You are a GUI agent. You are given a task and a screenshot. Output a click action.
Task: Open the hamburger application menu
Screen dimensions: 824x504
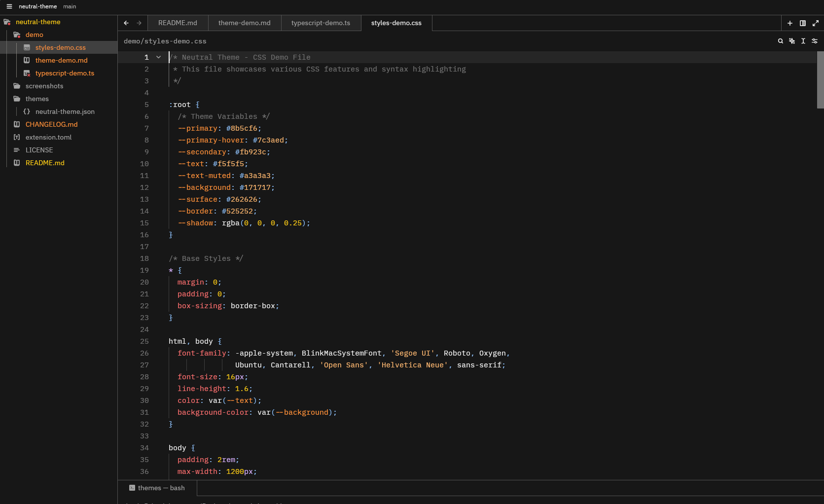pos(9,6)
